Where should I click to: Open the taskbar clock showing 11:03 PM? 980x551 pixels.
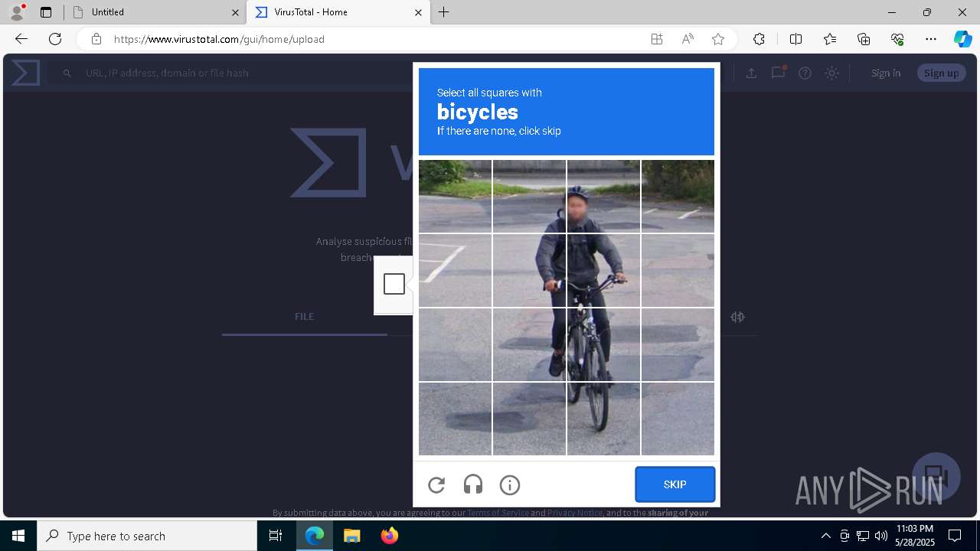tap(915, 536)
